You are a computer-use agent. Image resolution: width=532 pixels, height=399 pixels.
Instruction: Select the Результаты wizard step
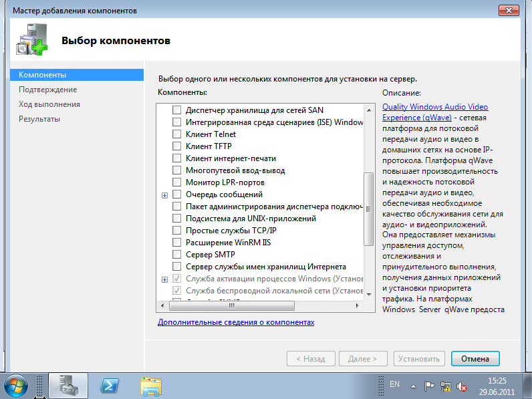pos(39,119)
